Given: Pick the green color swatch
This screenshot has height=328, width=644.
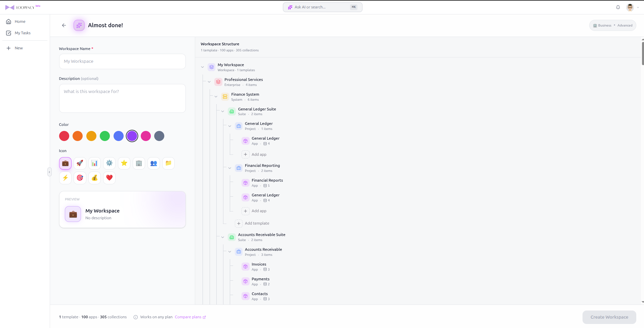Looking at the screenshot, I should [105, 136].
